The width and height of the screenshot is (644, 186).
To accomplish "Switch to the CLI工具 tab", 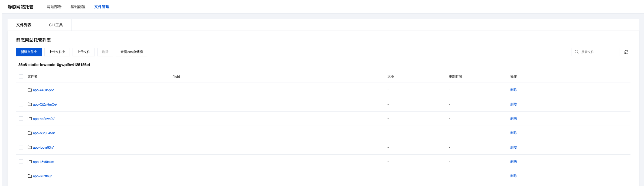I will pyautogui.click(x=56, y=25).
